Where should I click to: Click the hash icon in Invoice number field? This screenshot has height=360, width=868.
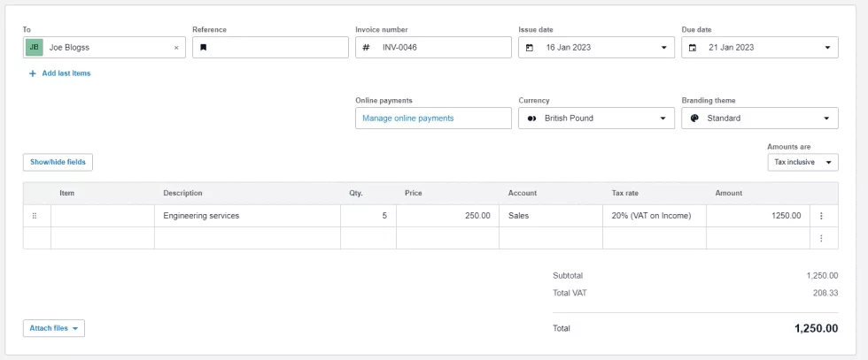[x=366, y=48]
